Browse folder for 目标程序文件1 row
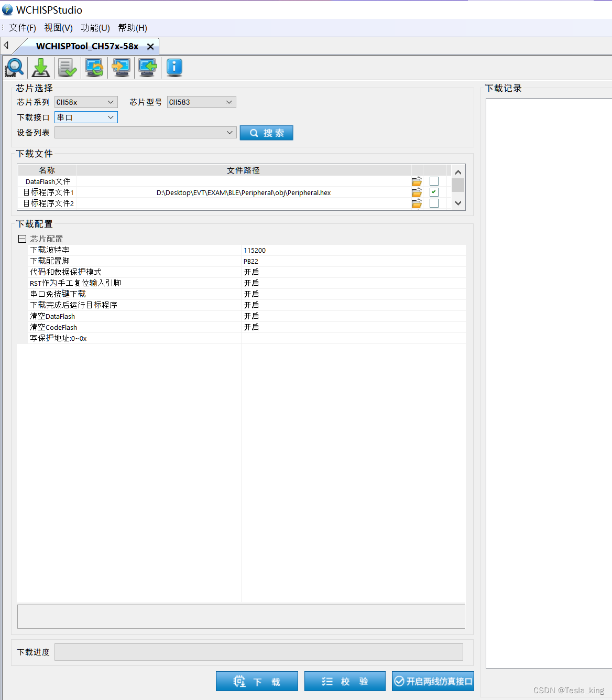This screenshot has height=700, width=612. pyautogui.click(x=417, y=192)
